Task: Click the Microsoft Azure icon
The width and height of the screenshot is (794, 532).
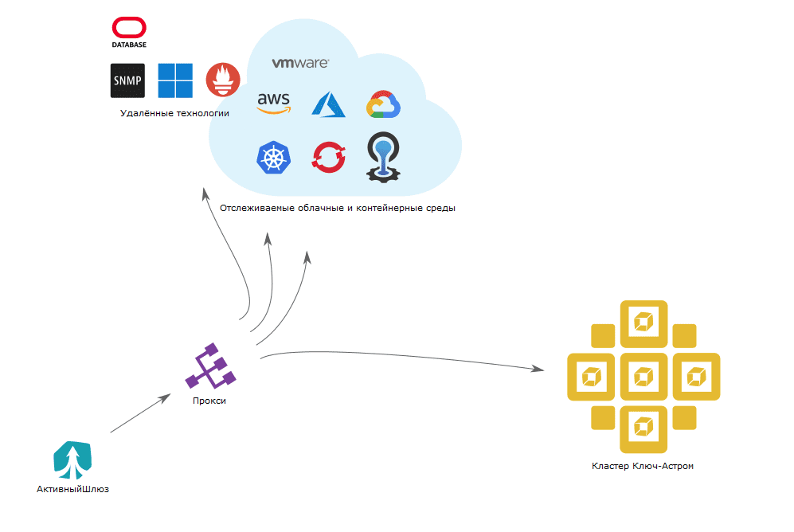Action: (x=327, y=105)
